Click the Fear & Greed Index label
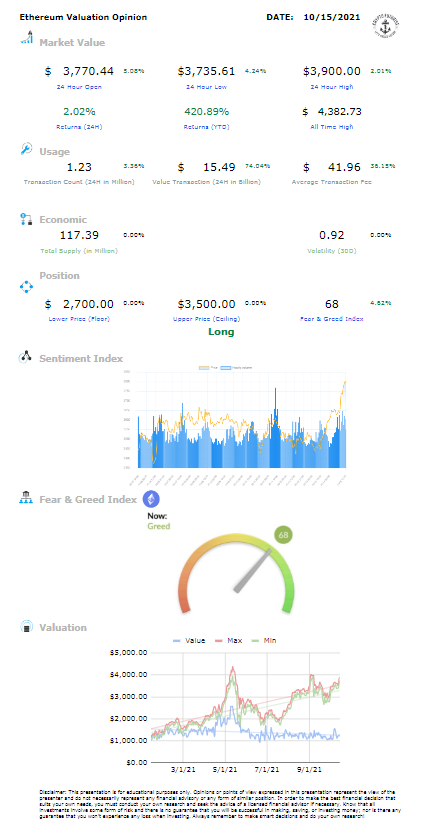The width and height of the screenshot is (445, 834). coord(332,319)
